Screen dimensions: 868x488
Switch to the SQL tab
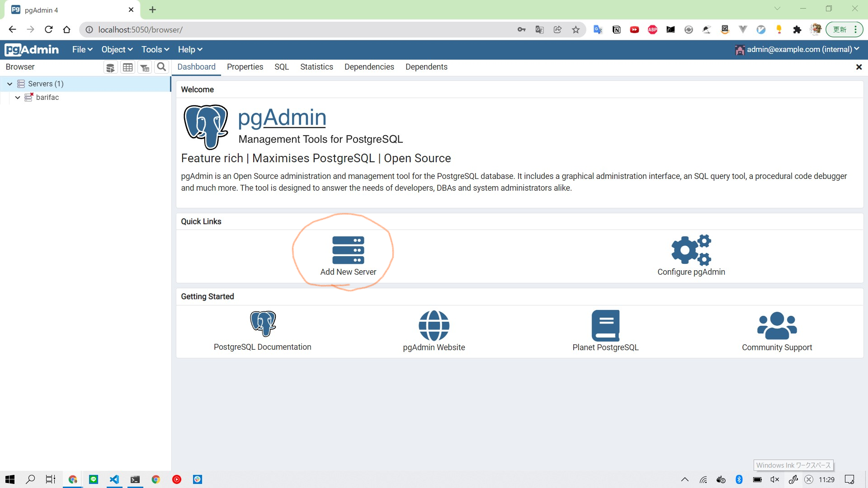[282, 67]
